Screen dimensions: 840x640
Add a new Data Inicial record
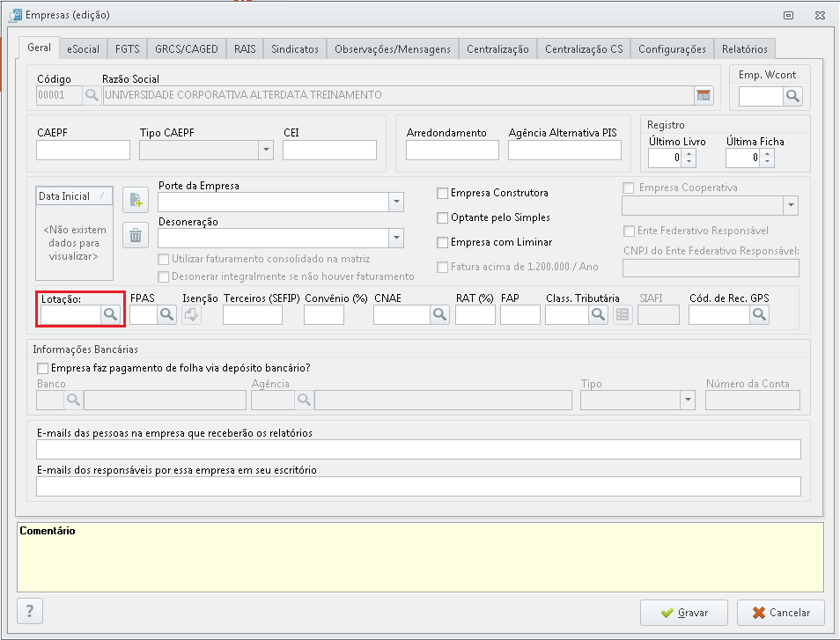tap(136, 201)
